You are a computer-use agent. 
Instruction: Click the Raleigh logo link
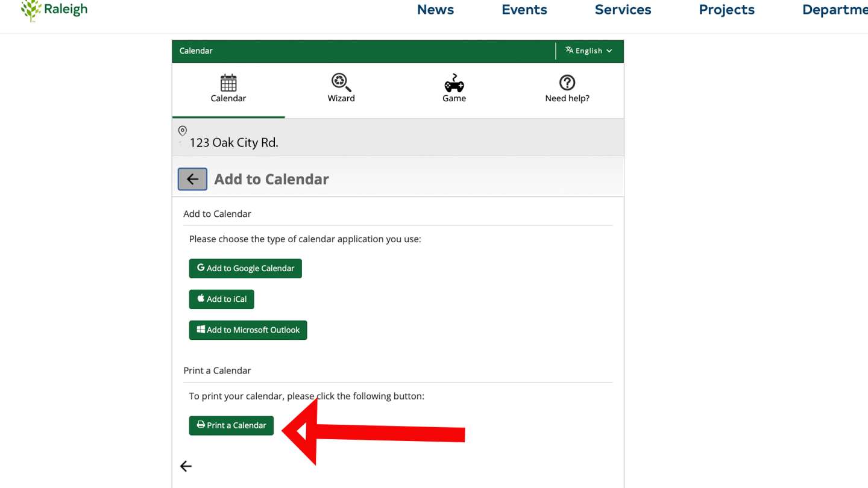point(53,10)
